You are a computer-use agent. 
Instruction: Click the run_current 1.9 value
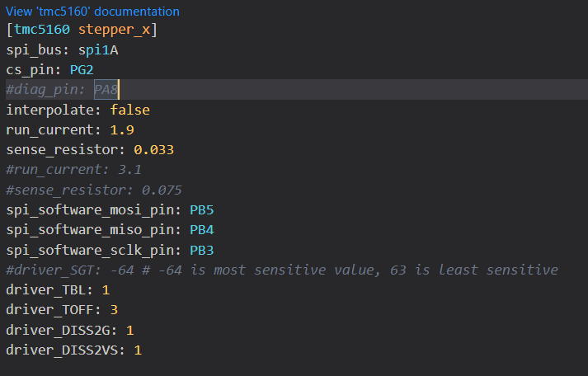[122, 129]
